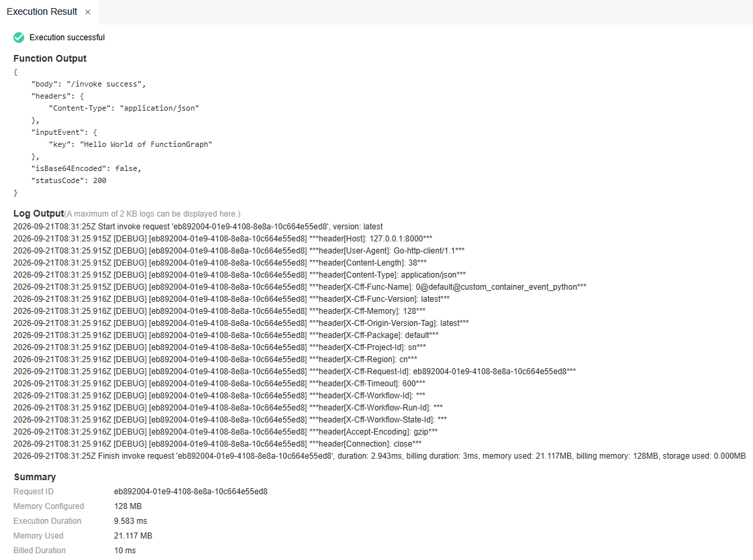The height and width of the screenshot is (560, 753).
Task: Click the header[X-Cff-Func-Version] latest log line
Action: coord(232,298)
